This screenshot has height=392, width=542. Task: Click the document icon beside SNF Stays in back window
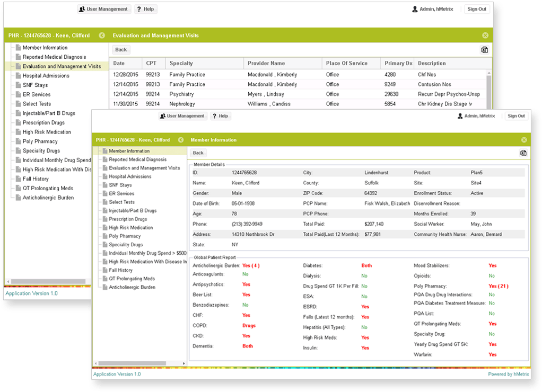pyautogui.click(x=19, y=85)
